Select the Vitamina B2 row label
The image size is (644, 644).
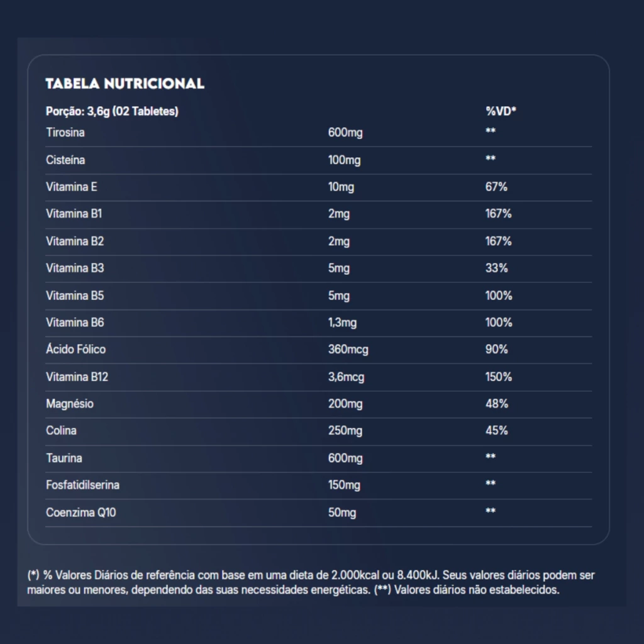click(75, 241)
